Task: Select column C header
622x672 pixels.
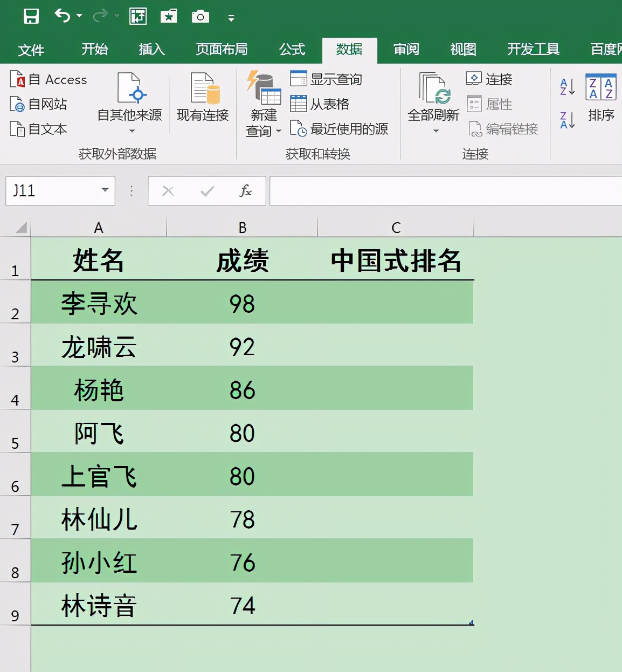Action: tap(396, 228)
